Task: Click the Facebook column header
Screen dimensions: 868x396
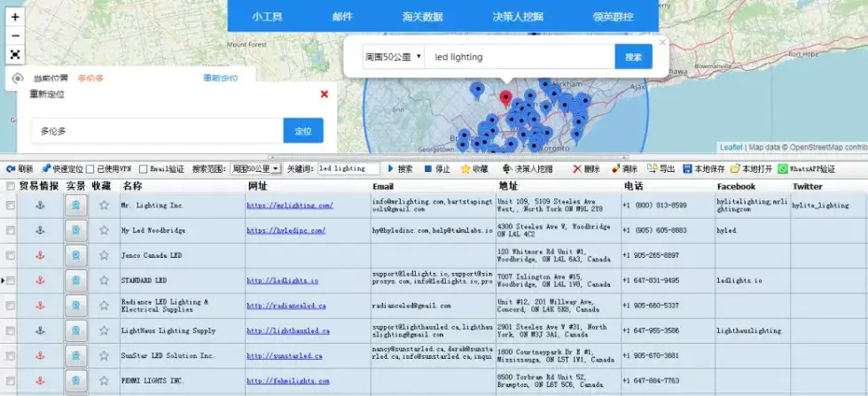Action: point(736,186)
